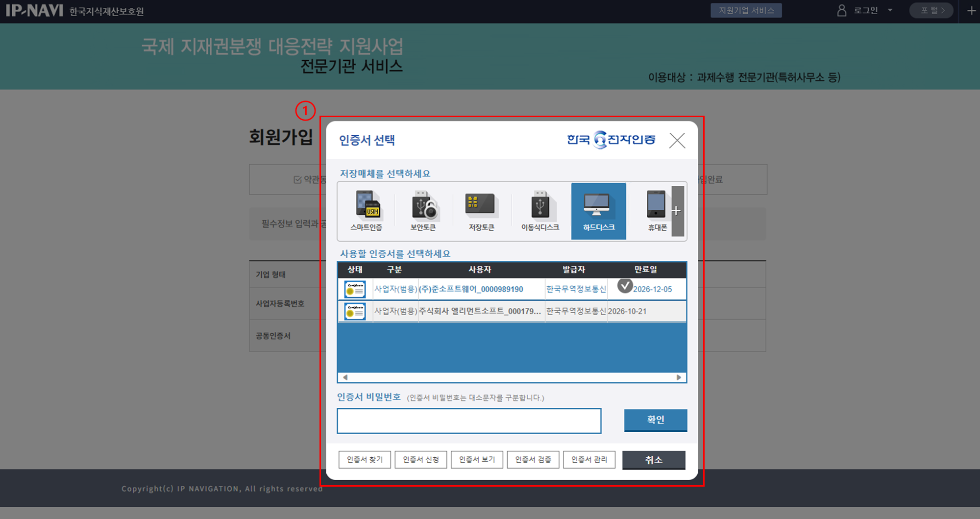This screenshot has width=980, height=519.
Task: Open the 로그인 dropdown in header
Action: [x=865, y=10]
